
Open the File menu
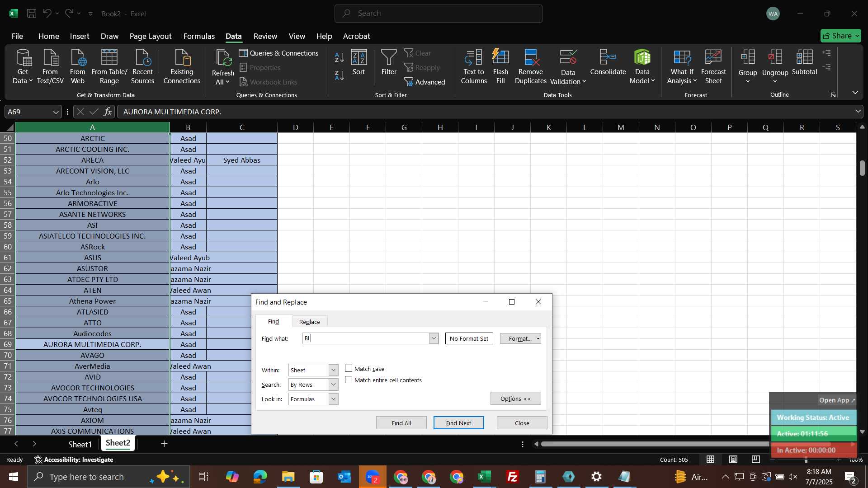point(17,36)
